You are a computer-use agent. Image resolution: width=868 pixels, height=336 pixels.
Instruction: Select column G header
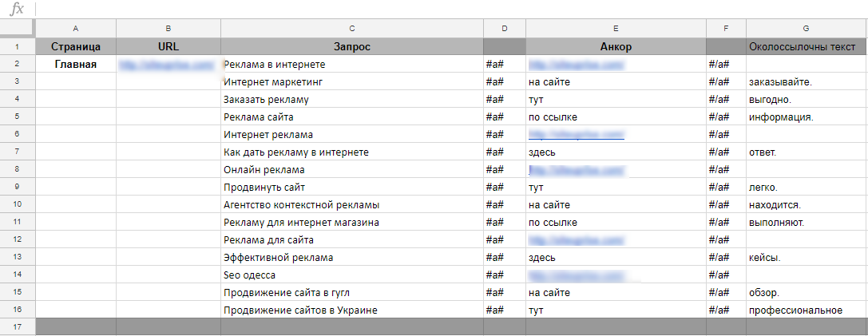tap(807, 28)
